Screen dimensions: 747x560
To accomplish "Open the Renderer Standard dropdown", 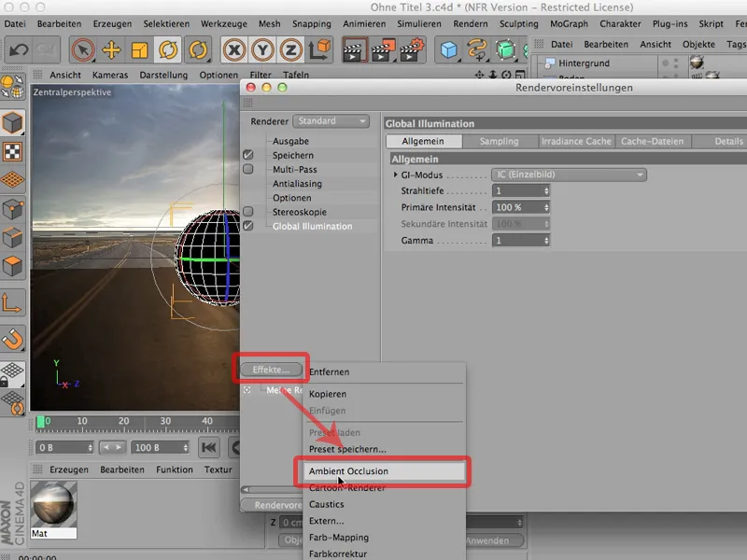I will [x=331, y=121].
